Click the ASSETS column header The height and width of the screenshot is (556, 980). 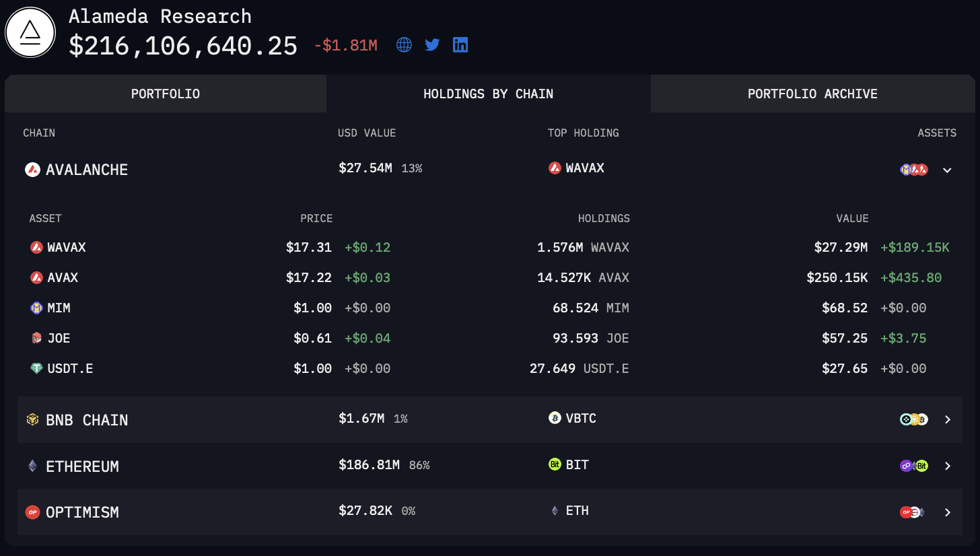[x=937, y=133]
